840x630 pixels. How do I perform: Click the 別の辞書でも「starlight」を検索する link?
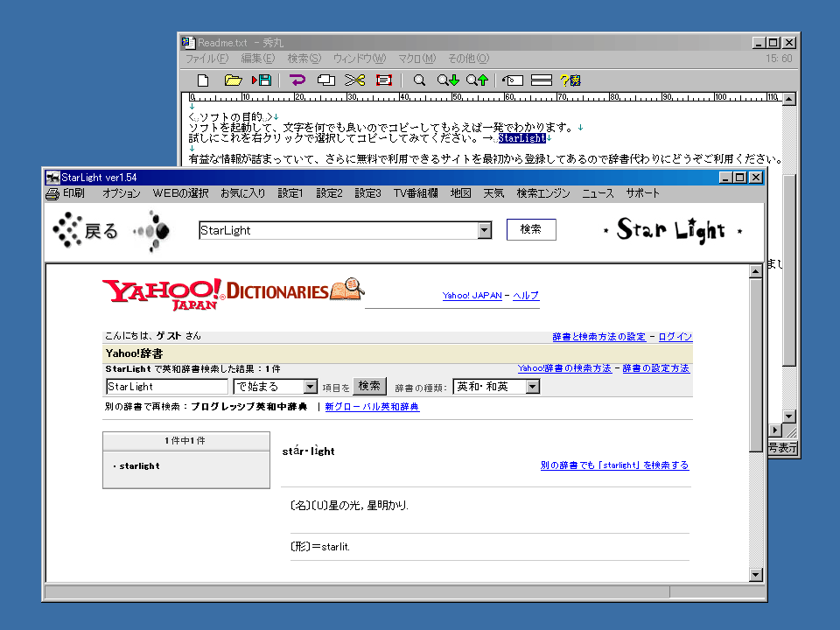(x=614, y=465)
